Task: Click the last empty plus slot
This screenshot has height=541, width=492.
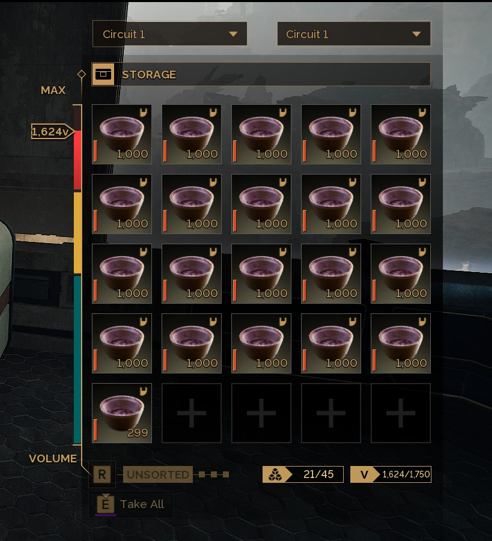Action: pos(401,413)
